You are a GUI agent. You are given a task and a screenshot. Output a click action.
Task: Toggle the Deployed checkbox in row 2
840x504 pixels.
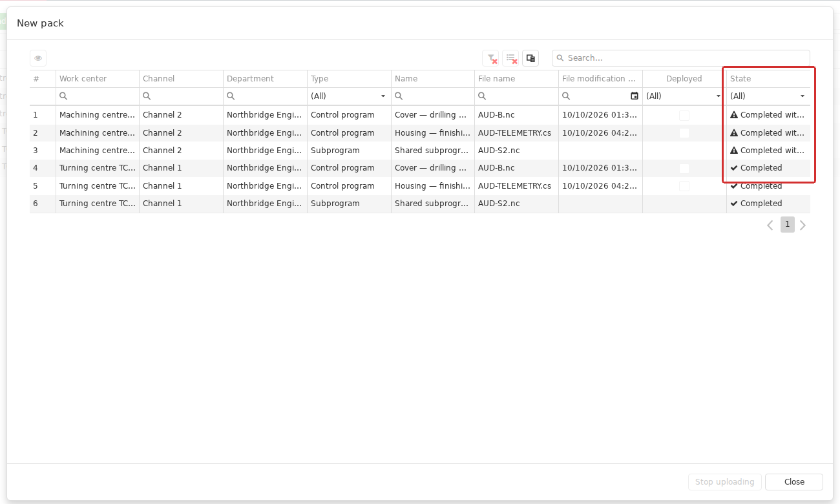coord(684,133)
